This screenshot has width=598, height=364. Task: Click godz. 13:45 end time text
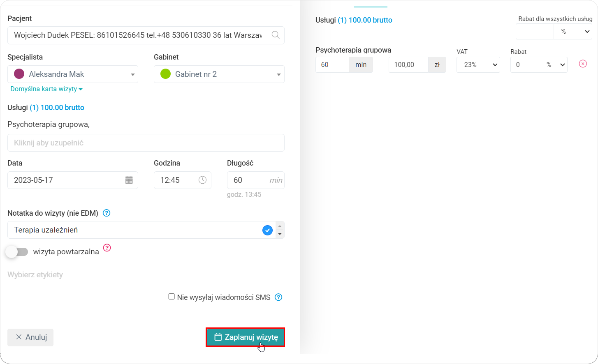click(244, 194)
